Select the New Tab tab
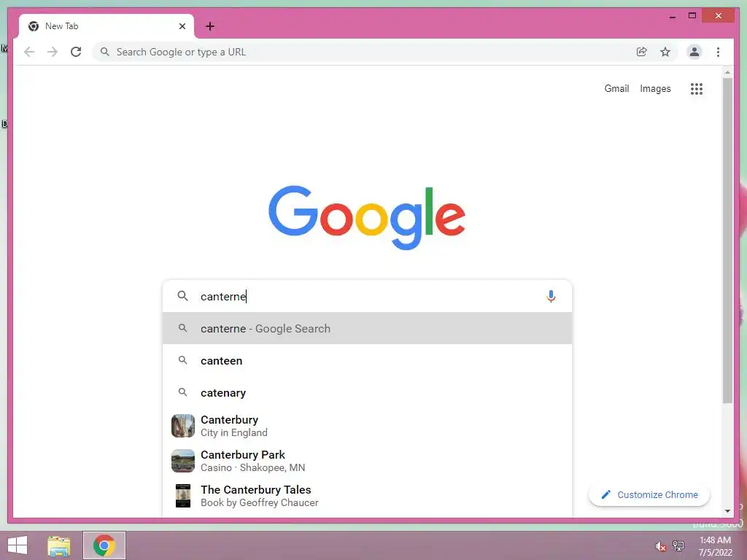747x560 pixels. [x=107, y=26]
